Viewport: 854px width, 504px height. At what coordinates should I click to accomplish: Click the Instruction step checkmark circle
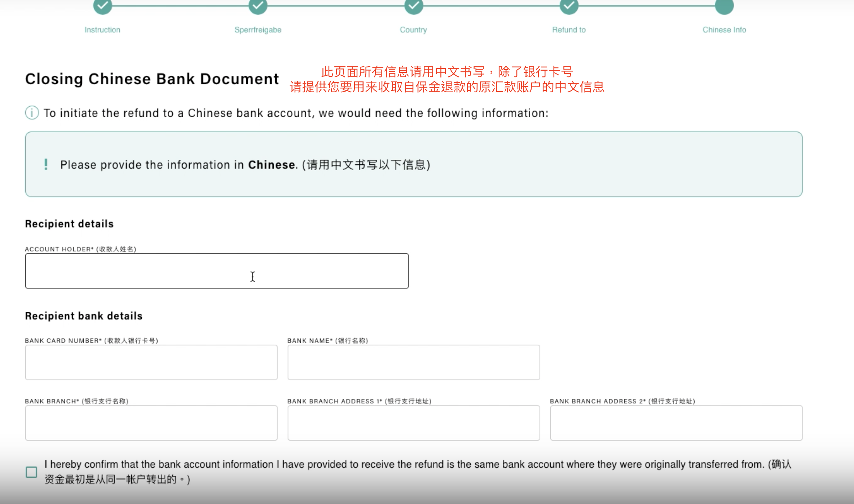[x=103, y=5]
